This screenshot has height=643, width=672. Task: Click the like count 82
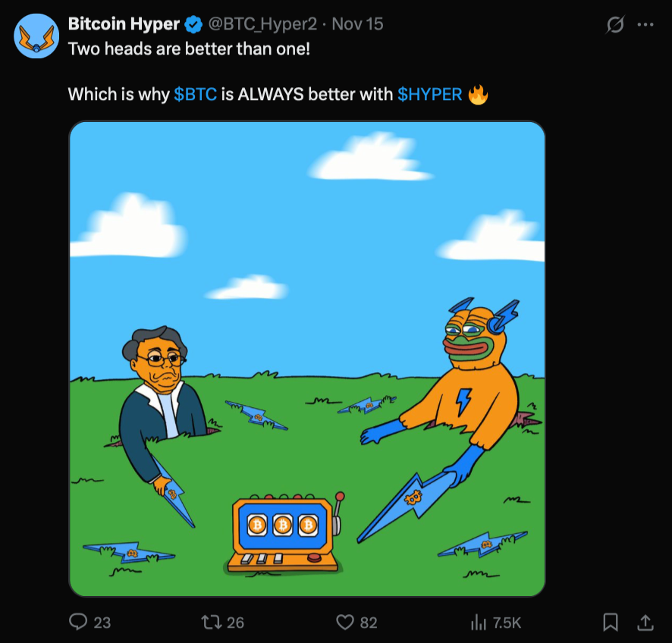click(369, 623)
